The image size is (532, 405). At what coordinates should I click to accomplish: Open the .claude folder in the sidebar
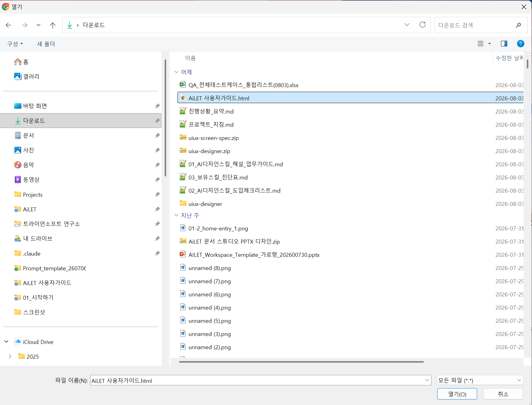pyautogui.click(x=27, y=253)
